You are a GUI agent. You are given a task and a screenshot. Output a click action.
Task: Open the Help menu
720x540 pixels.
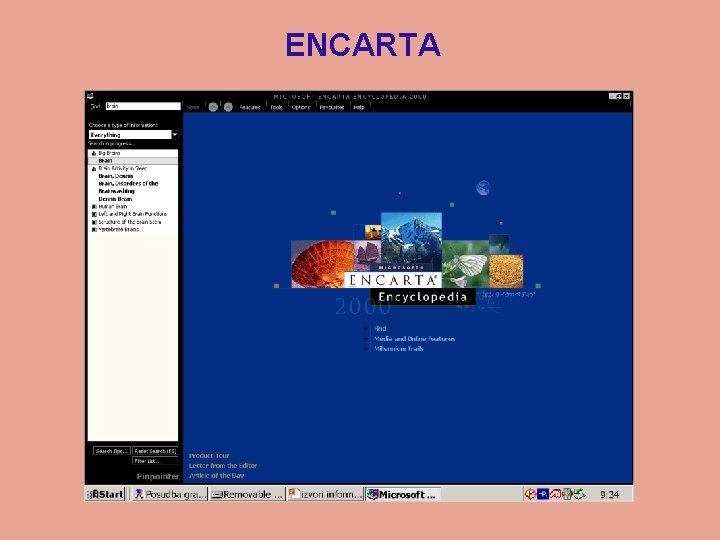click(x=359, y=107)
